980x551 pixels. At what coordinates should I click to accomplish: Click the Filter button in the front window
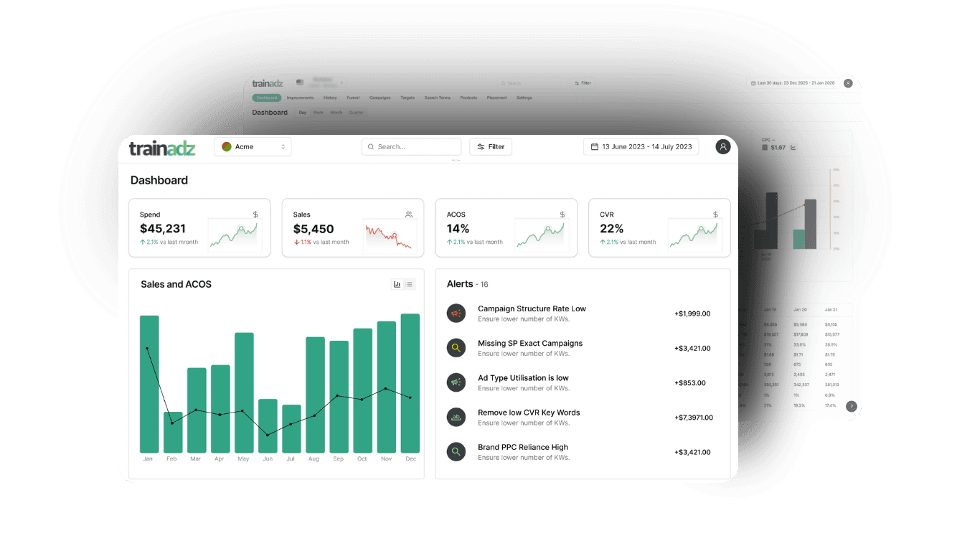click(491, 146)
